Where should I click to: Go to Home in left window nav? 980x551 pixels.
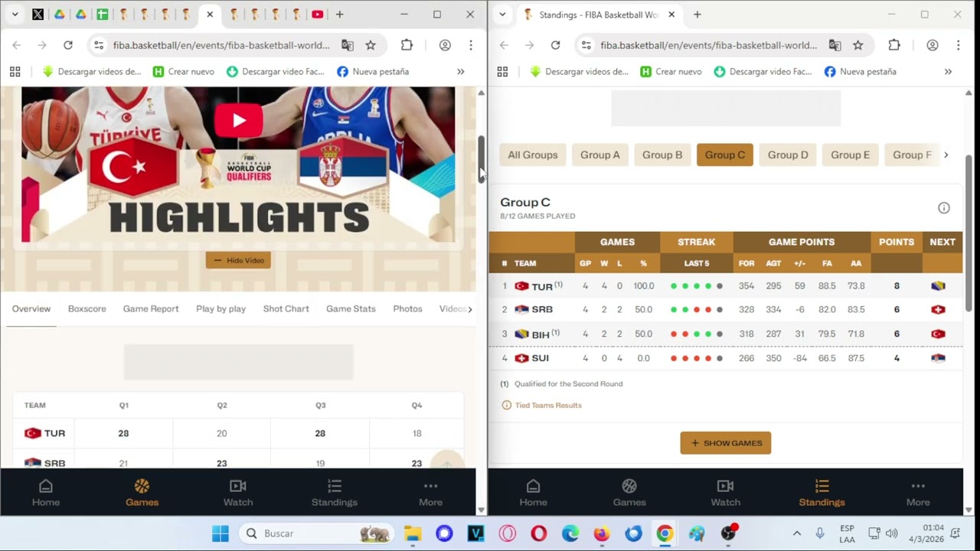tap(46, 493)
